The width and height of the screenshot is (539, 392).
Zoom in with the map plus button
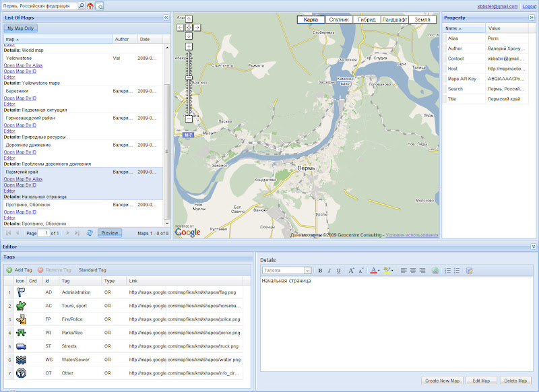[189, 46]
